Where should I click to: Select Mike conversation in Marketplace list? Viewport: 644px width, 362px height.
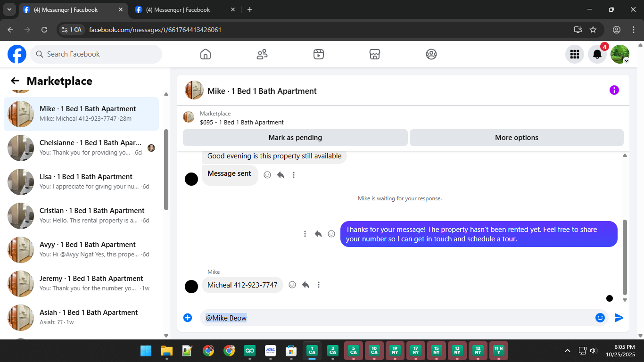(x=81, y=114)
